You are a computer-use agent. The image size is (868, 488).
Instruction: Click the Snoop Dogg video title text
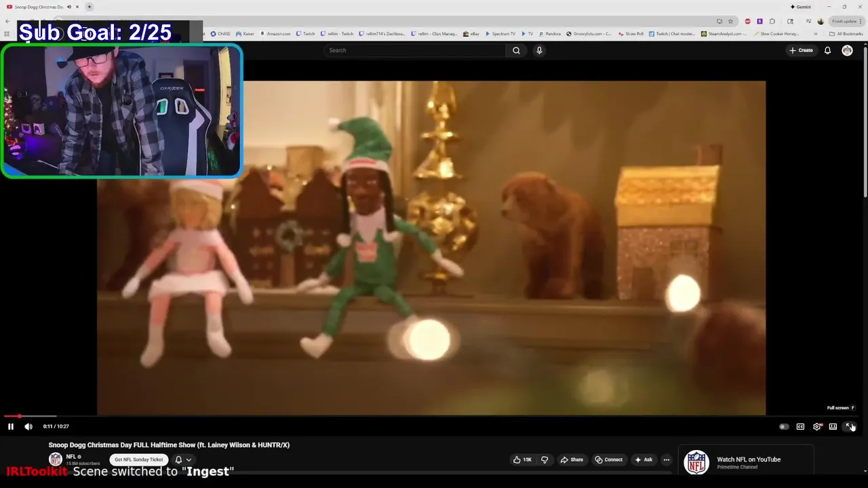point(169,445)
